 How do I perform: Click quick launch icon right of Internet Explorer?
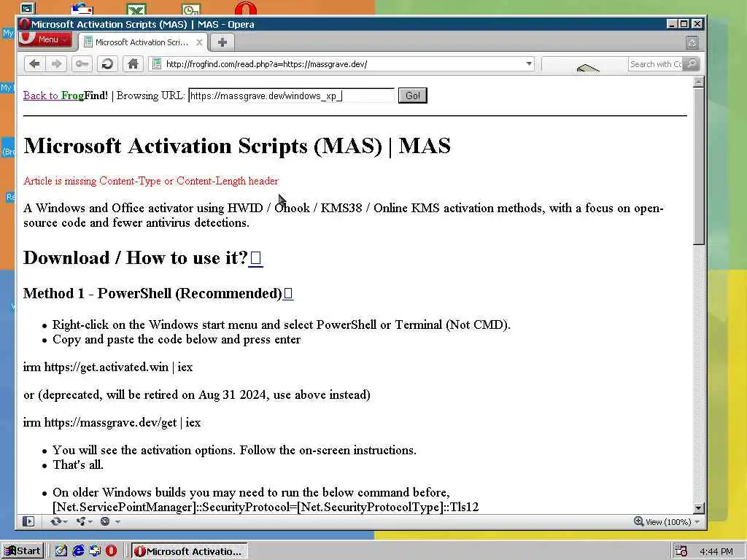95,551
